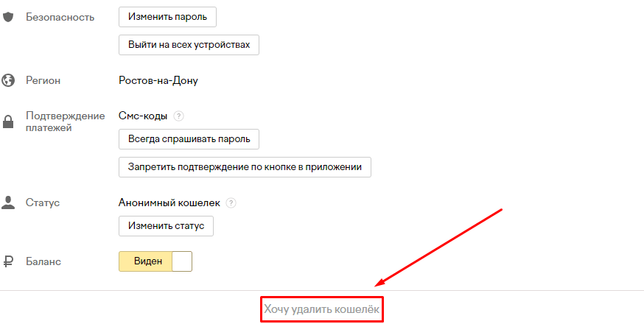Click the person icon beside Статус

point(9,202)
